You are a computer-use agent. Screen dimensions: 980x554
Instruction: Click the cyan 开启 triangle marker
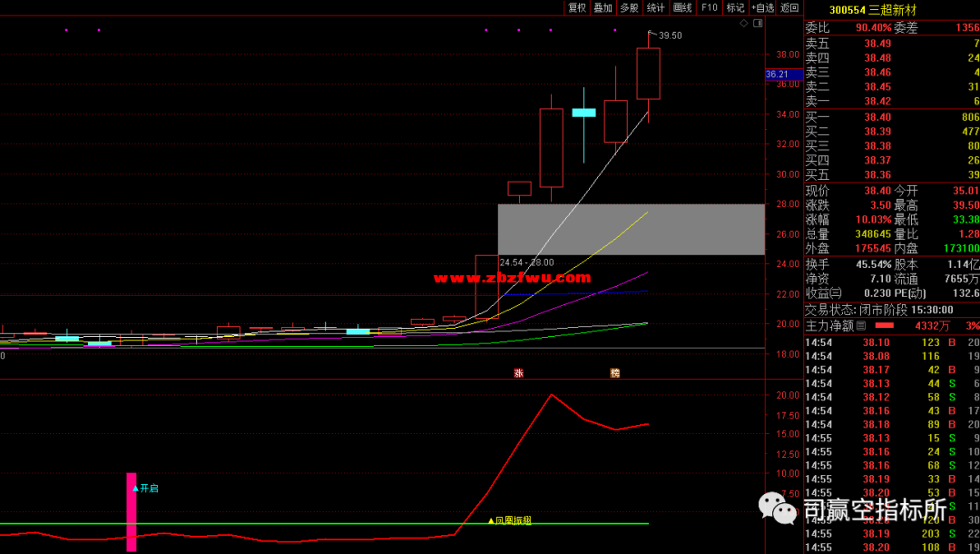pos(136,489)
